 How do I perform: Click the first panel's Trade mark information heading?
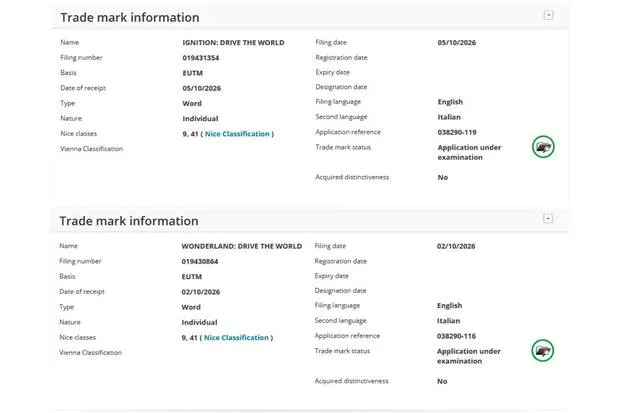pyautogui.click(x=130, y=17)
